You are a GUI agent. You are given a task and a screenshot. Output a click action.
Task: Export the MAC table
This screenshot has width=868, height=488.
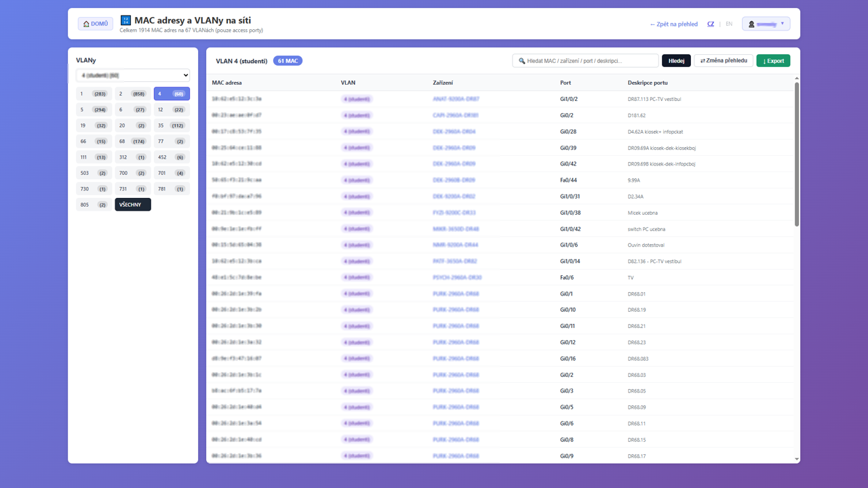773,61
